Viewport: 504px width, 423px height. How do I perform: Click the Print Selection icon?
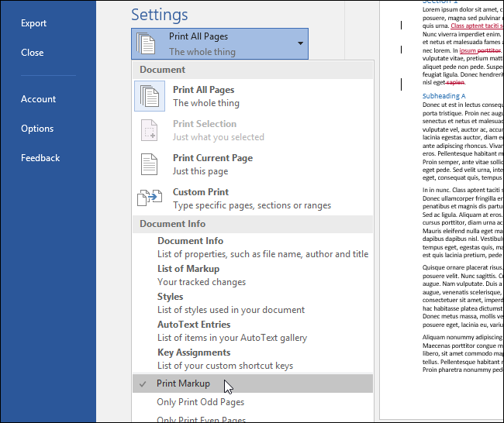pyautogui.click(x=150, y=130)
